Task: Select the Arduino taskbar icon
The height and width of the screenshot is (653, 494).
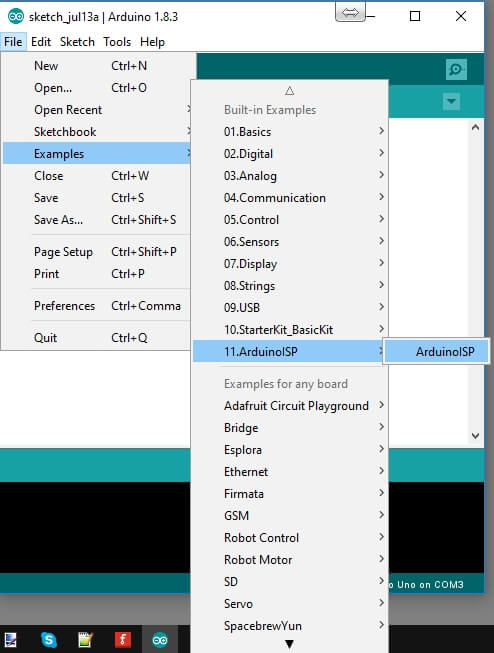Action: tap(160, 639)
